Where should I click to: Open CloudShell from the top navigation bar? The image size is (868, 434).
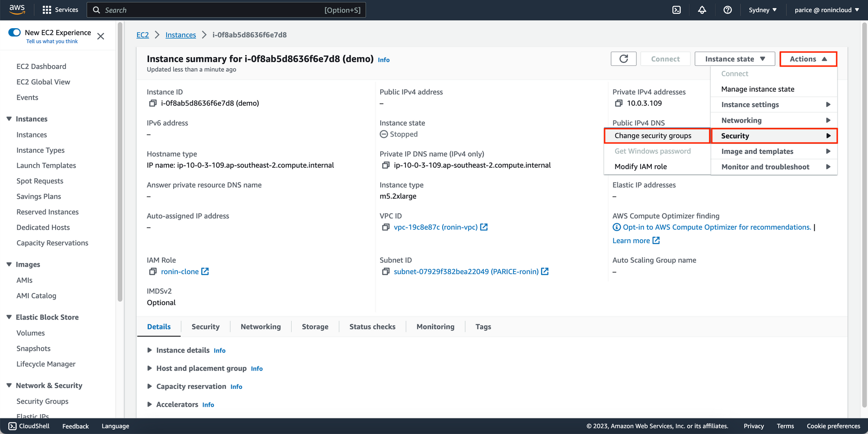[x=677, y=10]
